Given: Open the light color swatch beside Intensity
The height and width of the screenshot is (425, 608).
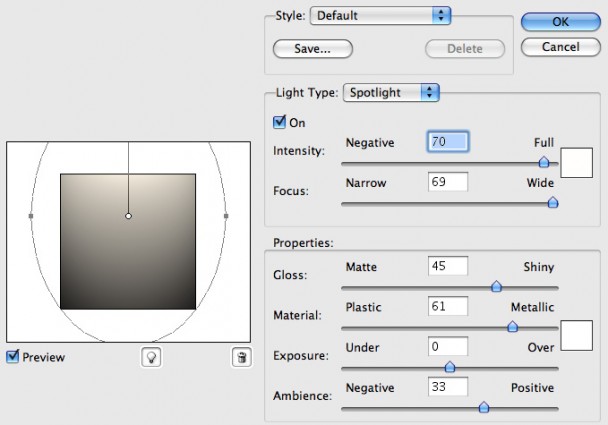Looking at the screenshot, I should pyautogui.click(x=577, y=162).
